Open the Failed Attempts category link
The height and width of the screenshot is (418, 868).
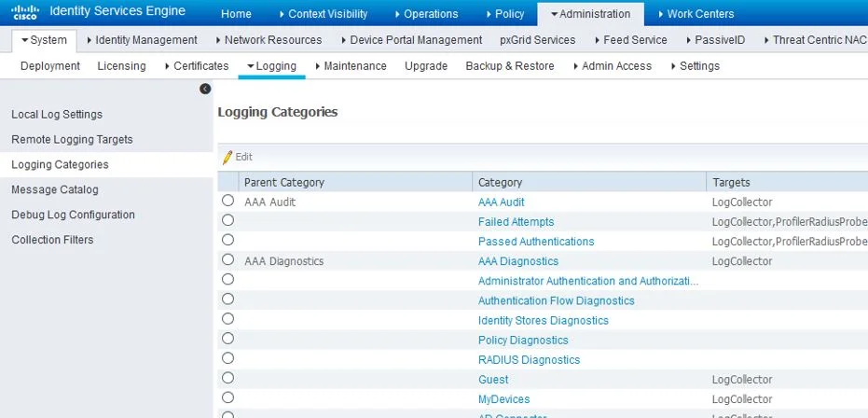coord(516,222)
